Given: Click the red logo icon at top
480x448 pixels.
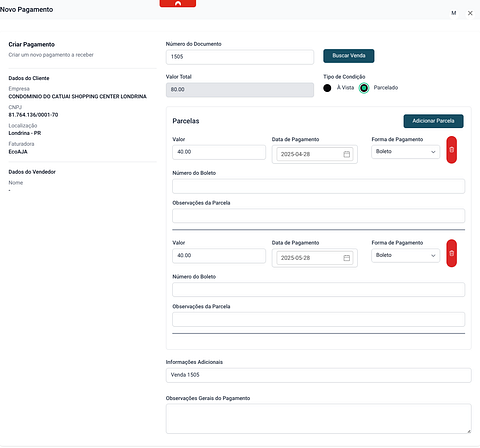Looking at the screenshot, I should (178, 3).
